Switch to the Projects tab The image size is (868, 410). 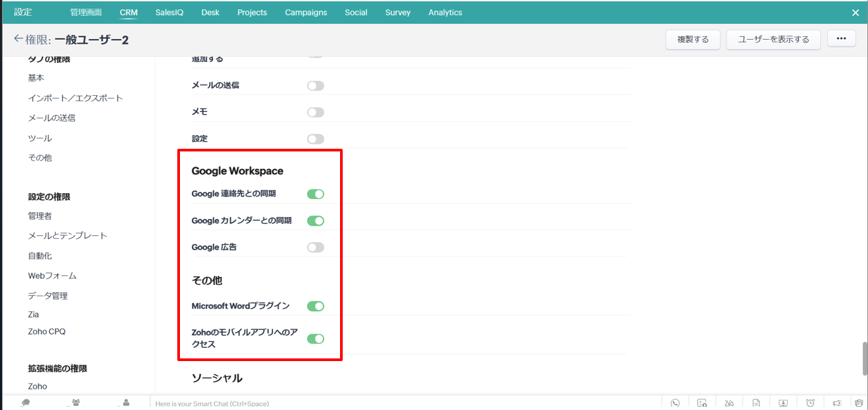click(x=252, y=13)
